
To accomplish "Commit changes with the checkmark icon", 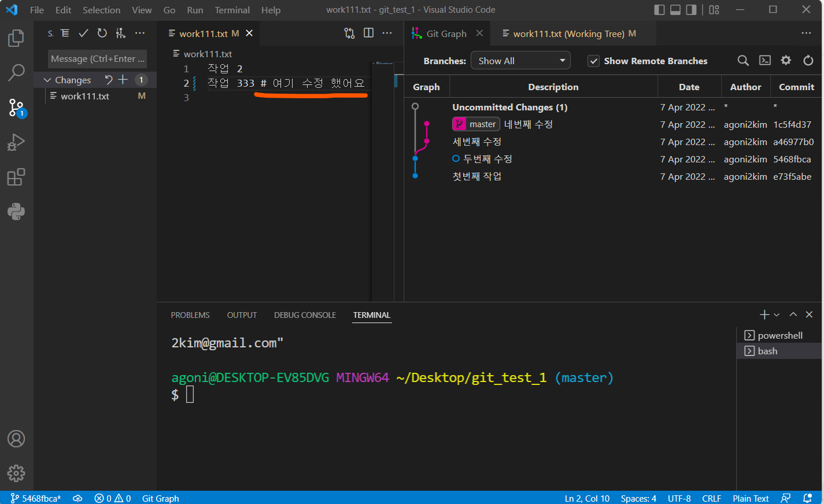I will pos(83,34).
